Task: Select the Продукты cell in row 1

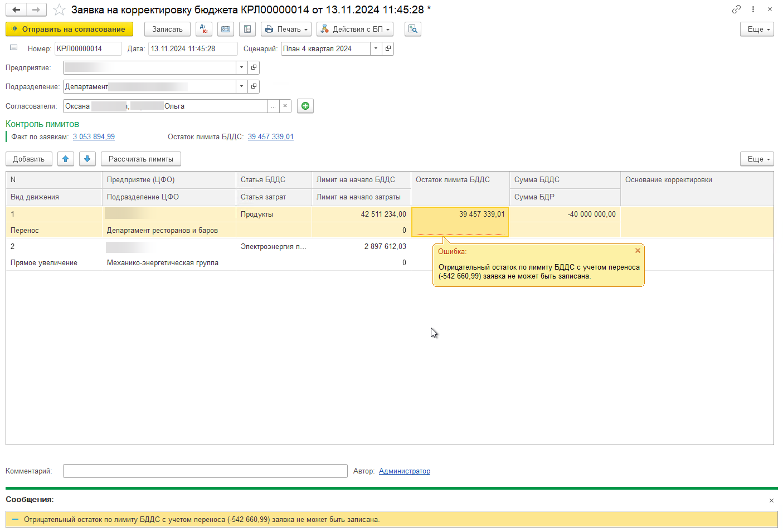Action: point(274,214)
